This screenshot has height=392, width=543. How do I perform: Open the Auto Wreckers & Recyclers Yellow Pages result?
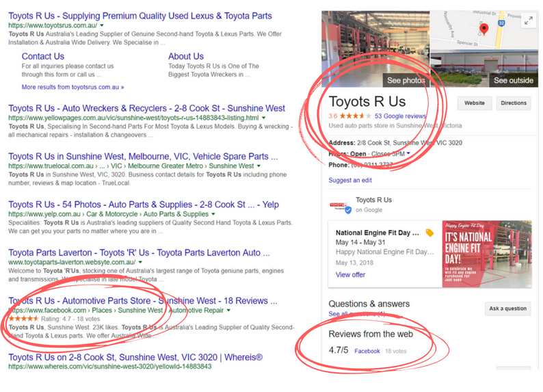pos(146,108)
